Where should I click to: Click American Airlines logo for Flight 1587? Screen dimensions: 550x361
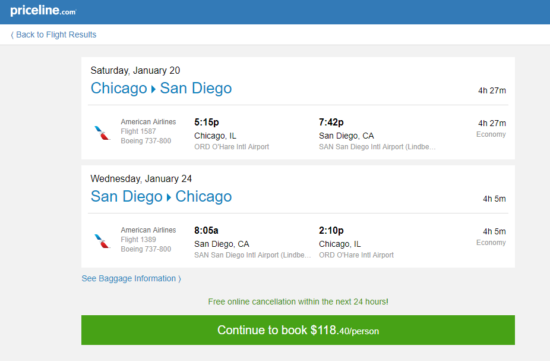102,133
